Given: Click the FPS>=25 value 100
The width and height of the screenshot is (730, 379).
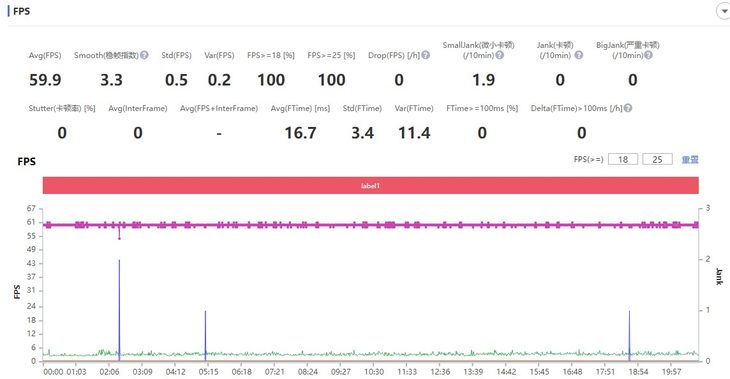Looking at the screenshot, I should [x=331, y=80].
